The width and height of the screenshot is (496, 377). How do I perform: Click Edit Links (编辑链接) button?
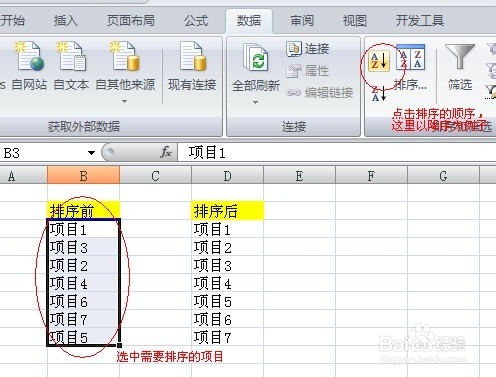click(319, 92)
